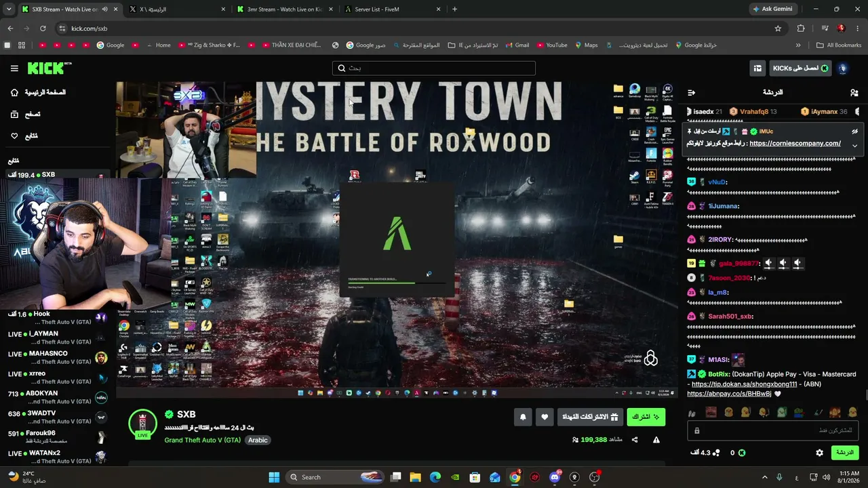Click the Arabic language tag
The height and width of the screenshot is (488, 868).
click(x=258, y=440)
